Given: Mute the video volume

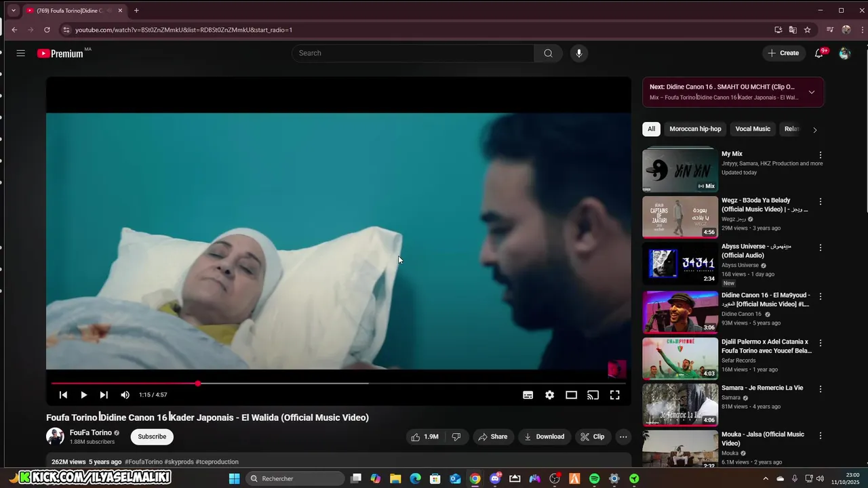Looking at the screenshot, I should point(125,394).
